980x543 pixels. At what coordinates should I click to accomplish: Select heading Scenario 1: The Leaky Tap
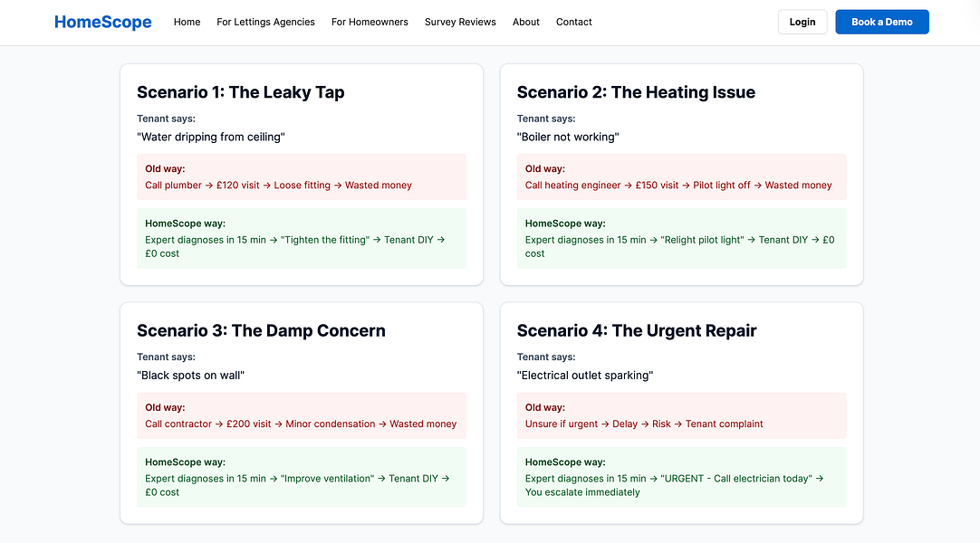click(x=241, y=92)
